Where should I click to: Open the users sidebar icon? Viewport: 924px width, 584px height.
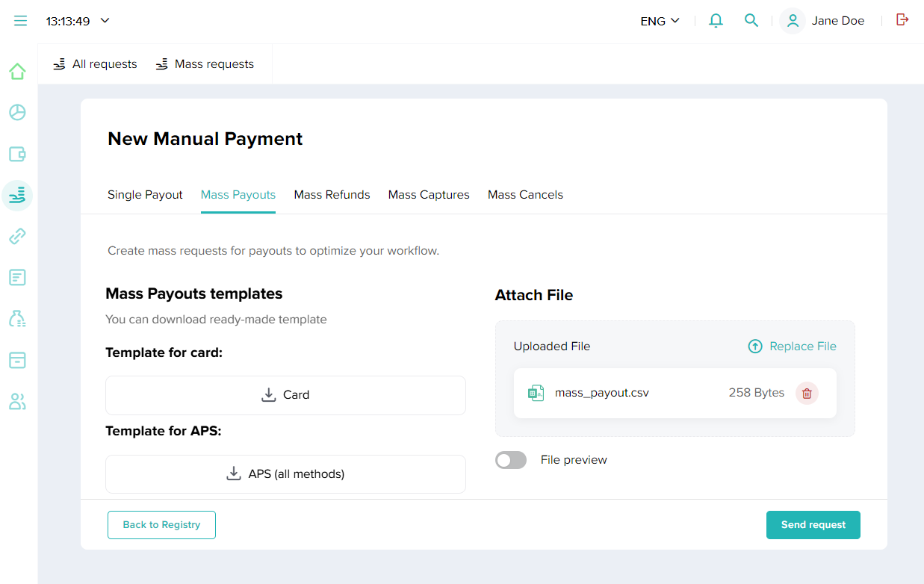pyautogui.click(x=17, y=402)
